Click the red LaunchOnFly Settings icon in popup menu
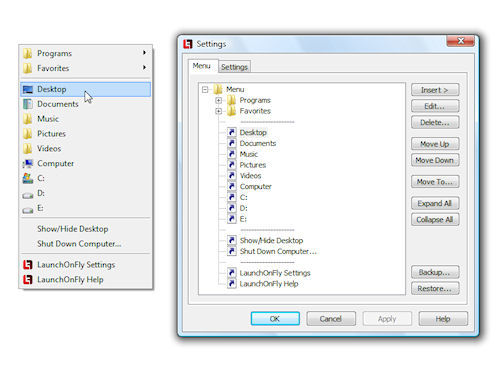 tap(28, 265)
